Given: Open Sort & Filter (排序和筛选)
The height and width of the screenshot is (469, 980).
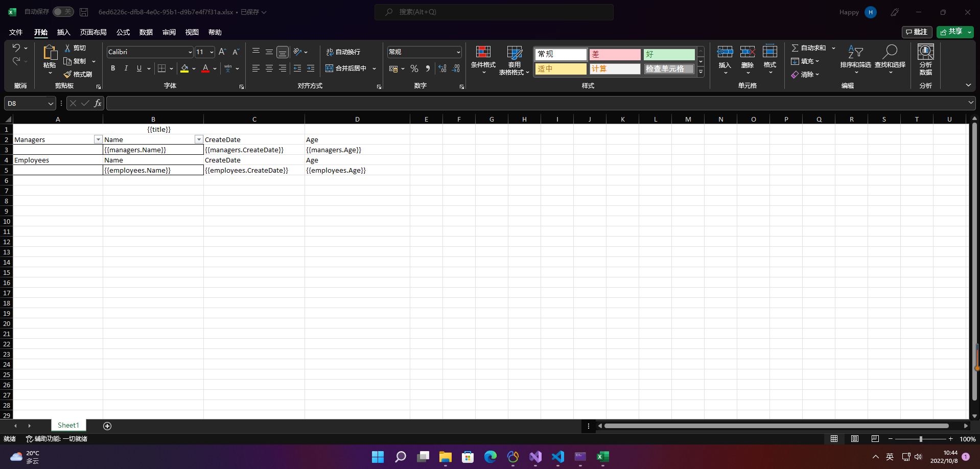Looking at the screenshot, I should [856, 60].
